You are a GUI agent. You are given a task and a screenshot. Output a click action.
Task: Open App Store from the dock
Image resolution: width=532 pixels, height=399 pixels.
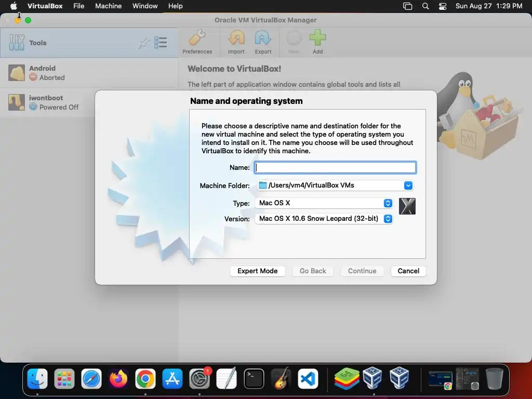tap(172, 379)
